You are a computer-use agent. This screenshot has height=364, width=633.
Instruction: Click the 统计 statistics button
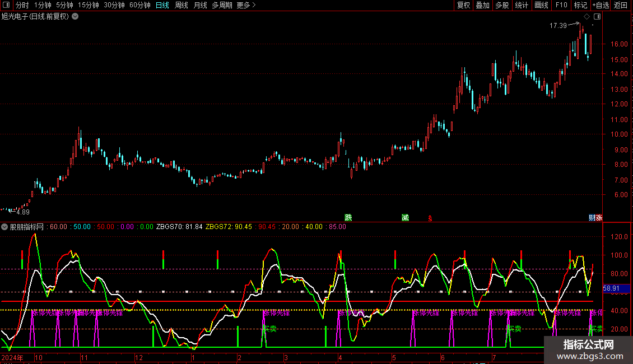click(x=522, y=5)
